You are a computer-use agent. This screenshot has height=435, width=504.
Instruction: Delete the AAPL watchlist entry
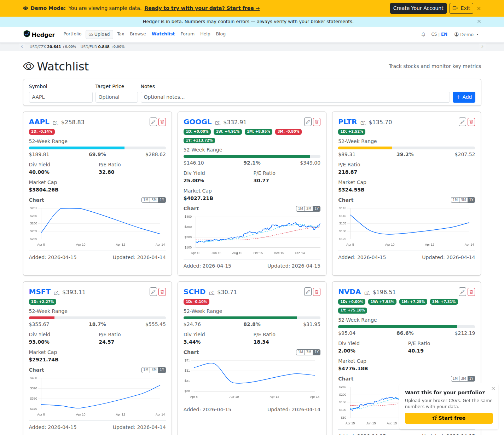pyautogui.click(x=162, y=122)
